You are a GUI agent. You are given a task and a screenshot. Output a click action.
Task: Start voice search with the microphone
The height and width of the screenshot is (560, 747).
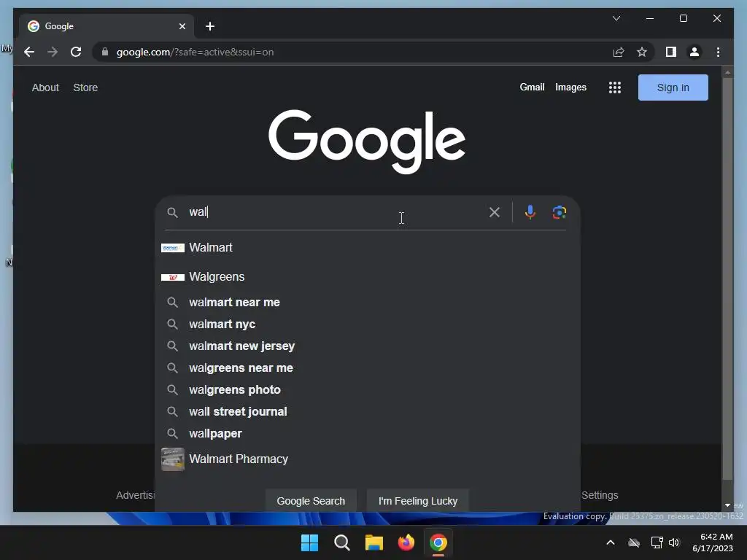coord(530,212)
